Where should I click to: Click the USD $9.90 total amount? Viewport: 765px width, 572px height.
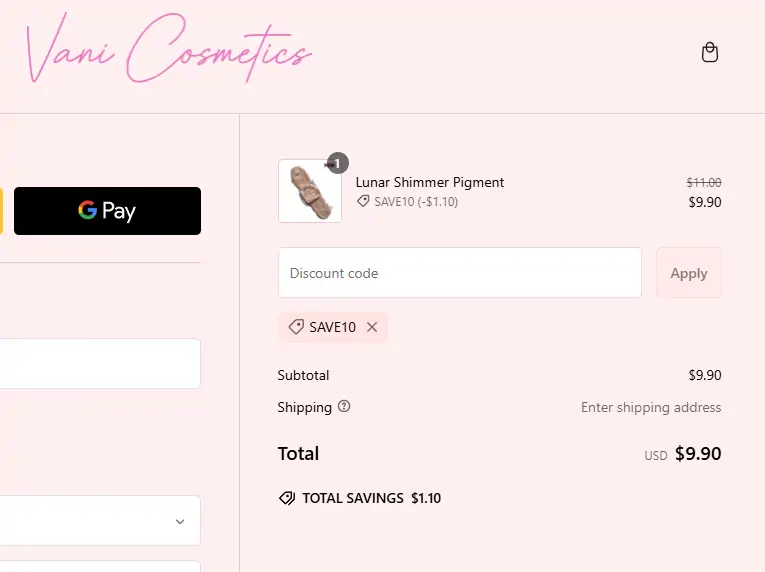[x=697, y=454]
